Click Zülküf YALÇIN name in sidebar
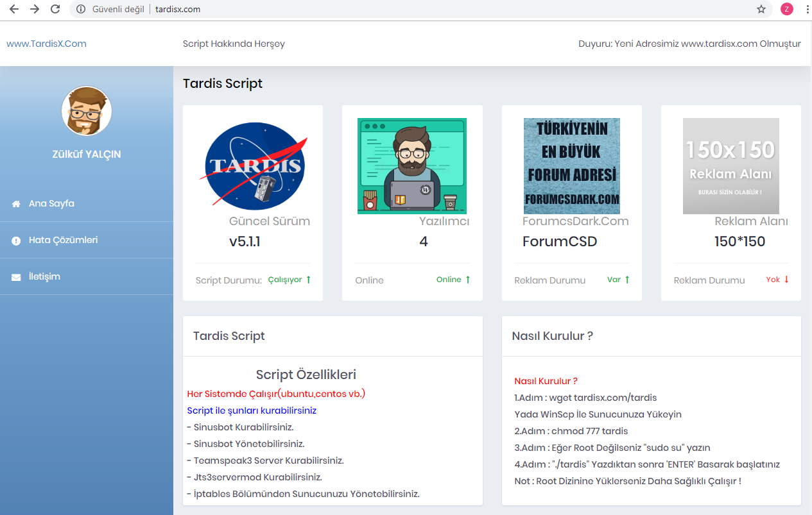The width and height of the screenshot is (812, 515). click(x=87, y=155)
